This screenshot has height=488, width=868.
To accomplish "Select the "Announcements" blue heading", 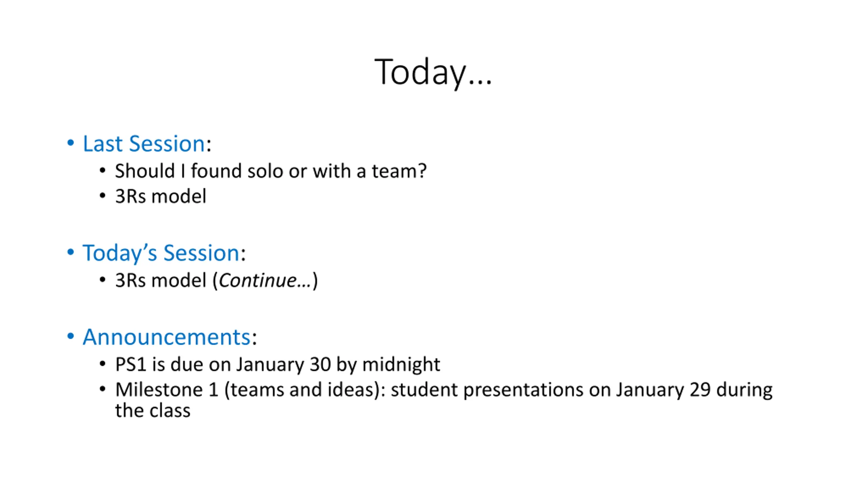I will click(x=166, y=337).
